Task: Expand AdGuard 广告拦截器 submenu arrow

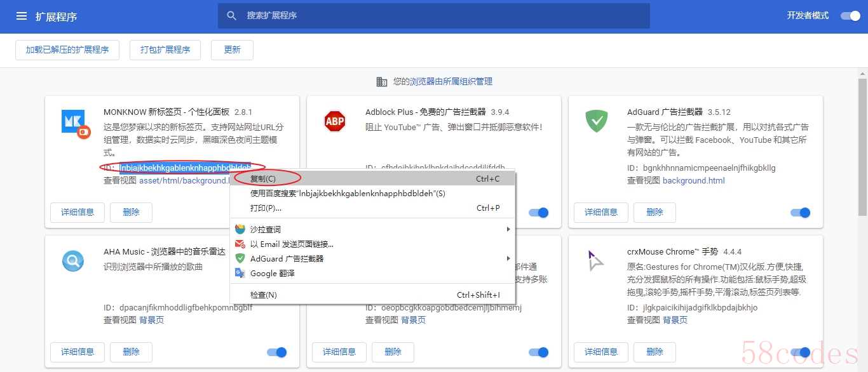Action: coord(508,258)
